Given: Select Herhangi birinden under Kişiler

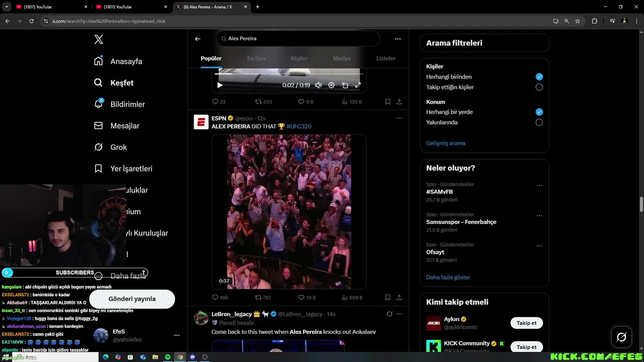Looking at the screenshot, I should 539,77.
